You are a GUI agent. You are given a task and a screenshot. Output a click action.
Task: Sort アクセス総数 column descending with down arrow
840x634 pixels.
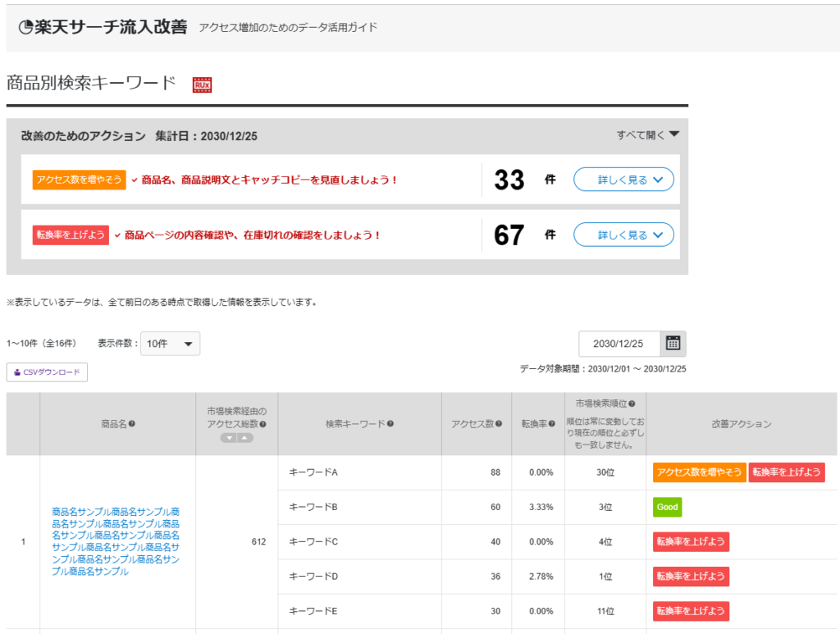[x=228, y=438]
